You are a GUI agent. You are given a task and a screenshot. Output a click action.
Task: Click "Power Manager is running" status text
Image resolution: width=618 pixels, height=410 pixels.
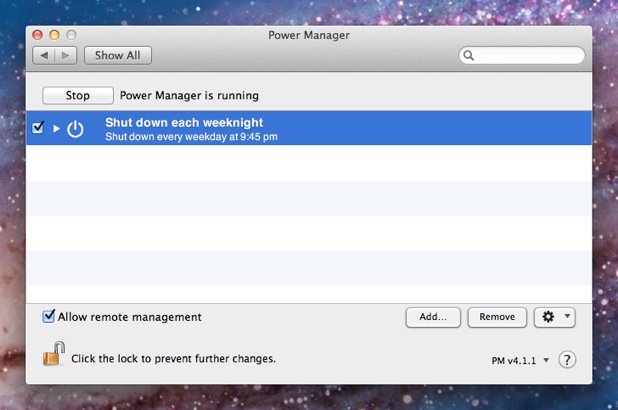189,96
